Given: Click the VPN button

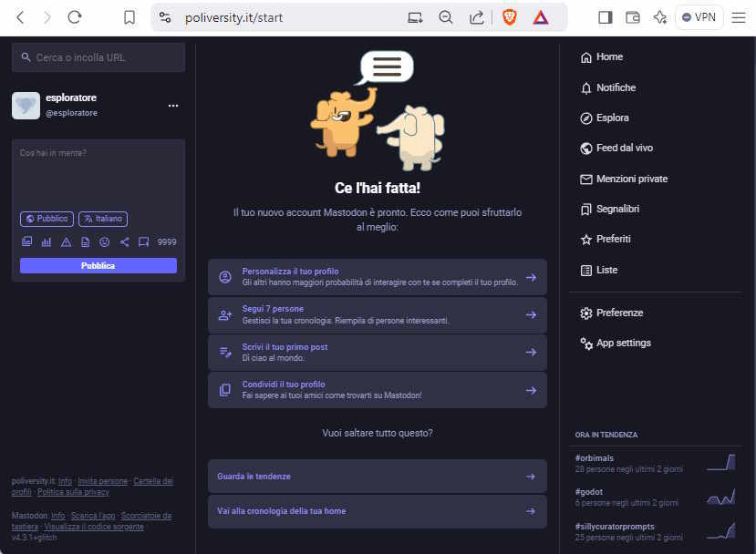Looking at the screenshot, I should (699, 18).
